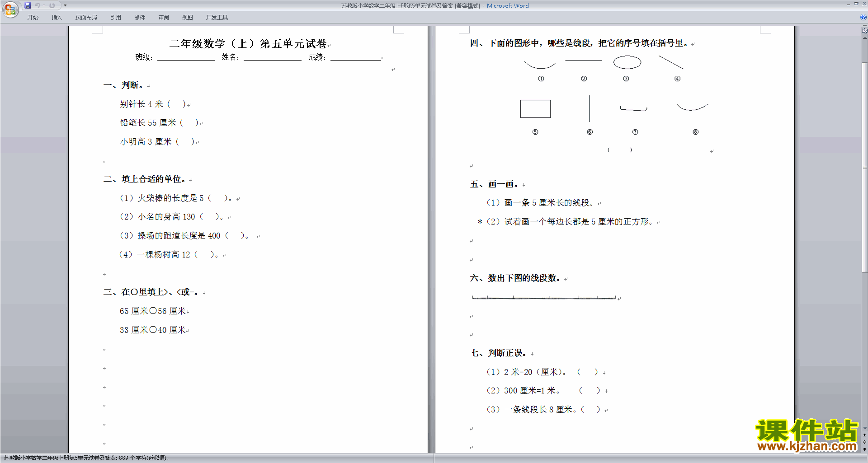This screenshot has width=868, height=463.
Task: Select the horizontal line shape numbered ②
Action: point(584,60)
